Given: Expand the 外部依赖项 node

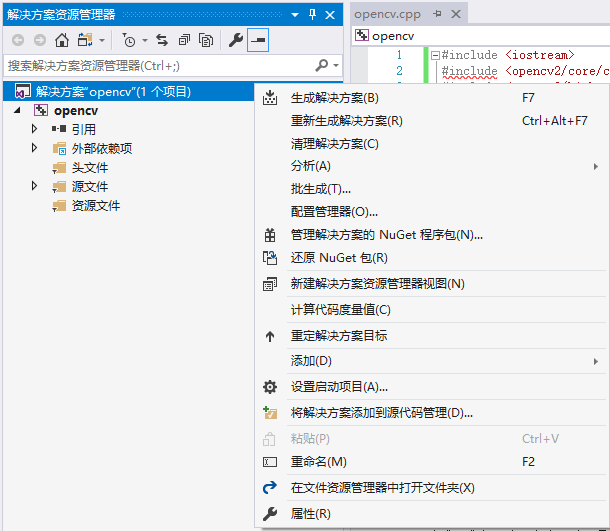Looking at the screenshot, I should pyautogui.click(x=34, y=148).
